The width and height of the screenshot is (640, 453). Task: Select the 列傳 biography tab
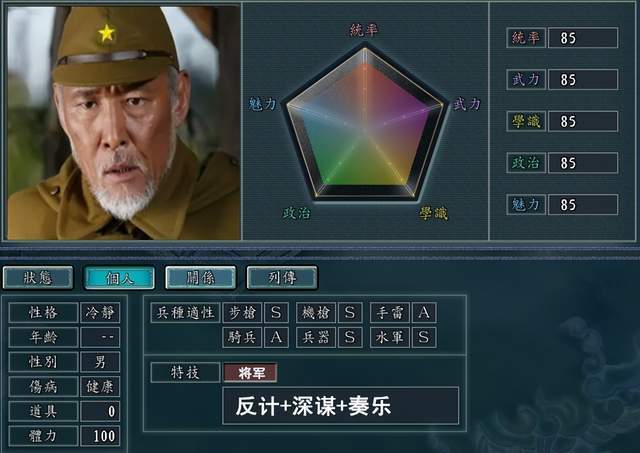pyautogui.click(x=282, y=278)
